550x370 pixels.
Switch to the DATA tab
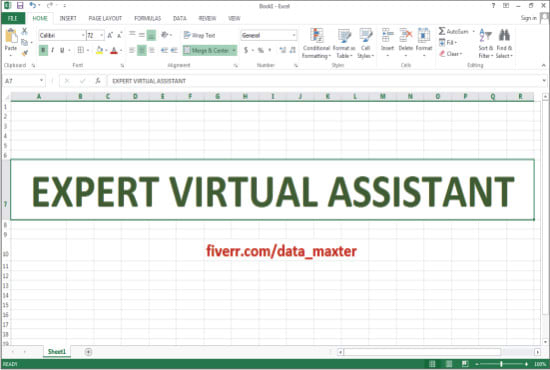[x=180, y=18]
